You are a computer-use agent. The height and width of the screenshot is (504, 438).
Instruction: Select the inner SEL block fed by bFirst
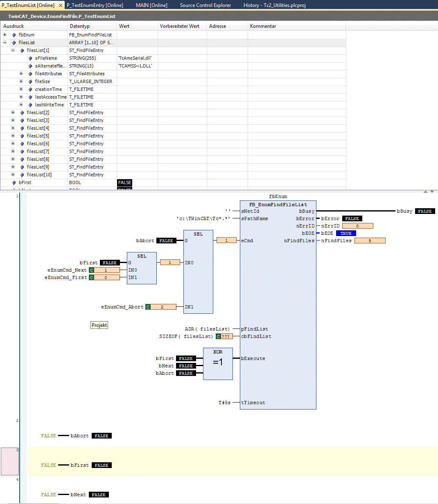point(142,268)
